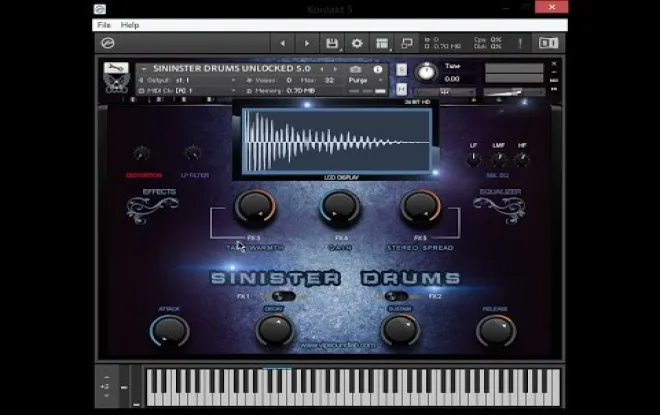Lower keyboard octave with down arrow
The image size is (660, 415).
tap(106, 396)
